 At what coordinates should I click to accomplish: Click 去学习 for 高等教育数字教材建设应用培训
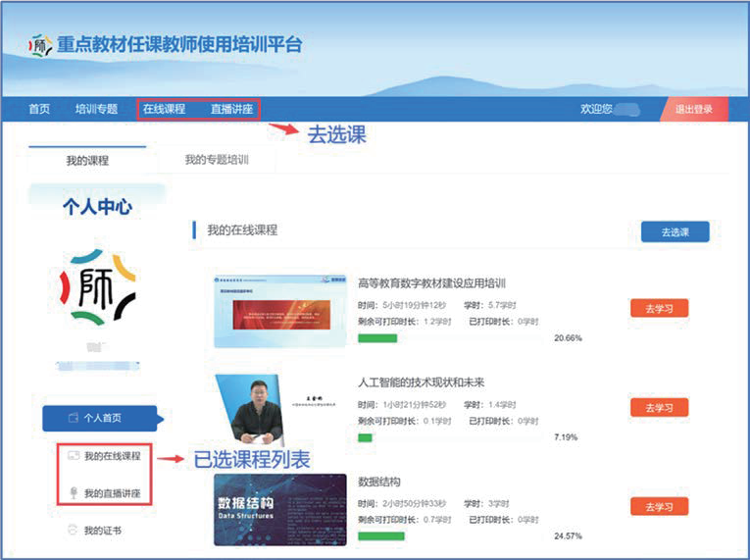click(659, 308)
